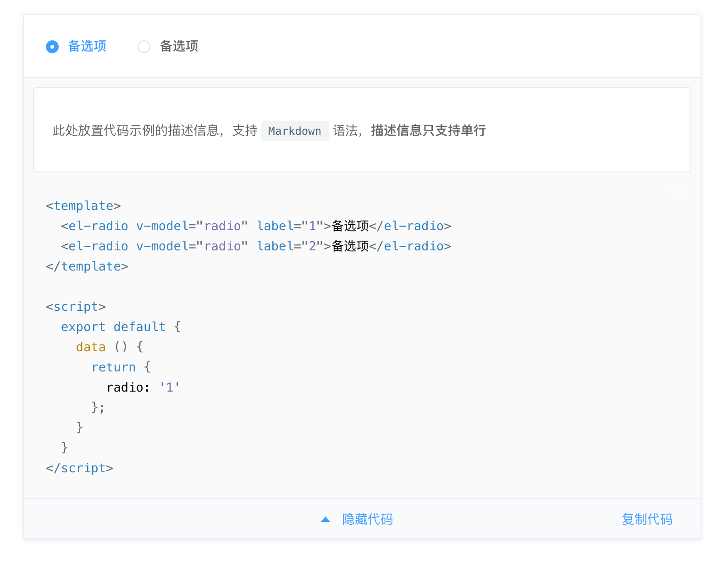
Task: Click the data () { code line
Action: [110, 347]
